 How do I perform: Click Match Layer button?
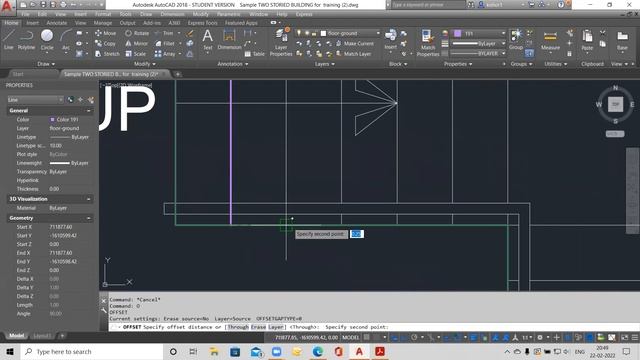(x=353, y=53)
